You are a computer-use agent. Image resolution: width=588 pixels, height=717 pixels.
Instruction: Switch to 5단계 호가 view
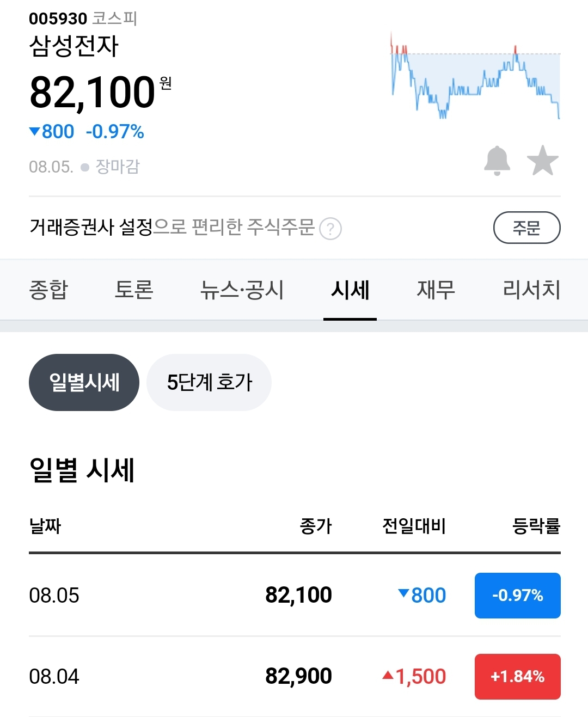click(x=209, y=382)
